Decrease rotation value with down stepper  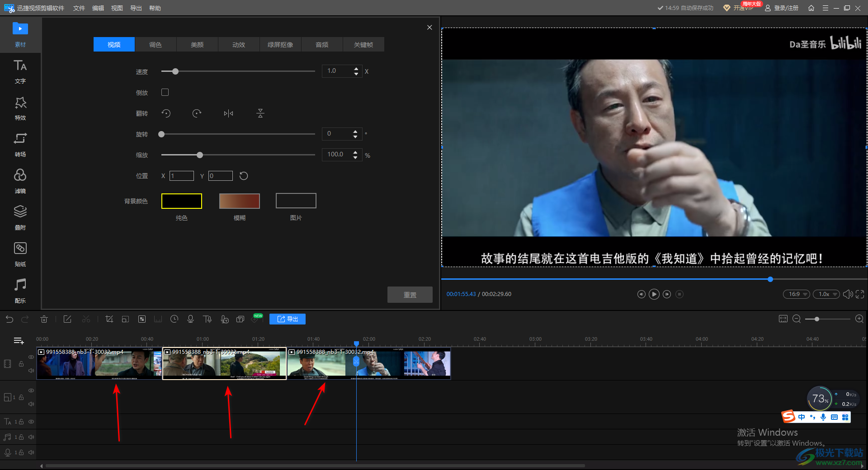pyautogui.click(x=355, y=136)
